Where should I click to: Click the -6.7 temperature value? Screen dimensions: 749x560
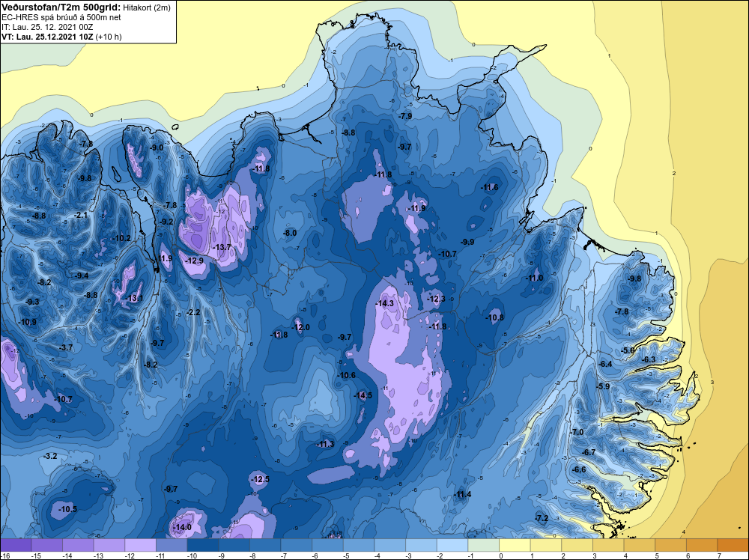pyautogui.click(x=589, y=452)
